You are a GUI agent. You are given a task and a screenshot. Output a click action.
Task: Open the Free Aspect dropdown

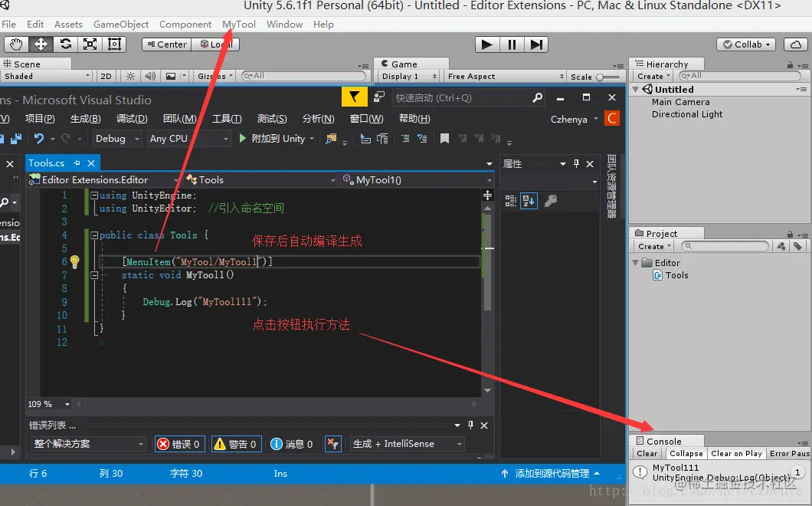point(505,76)
